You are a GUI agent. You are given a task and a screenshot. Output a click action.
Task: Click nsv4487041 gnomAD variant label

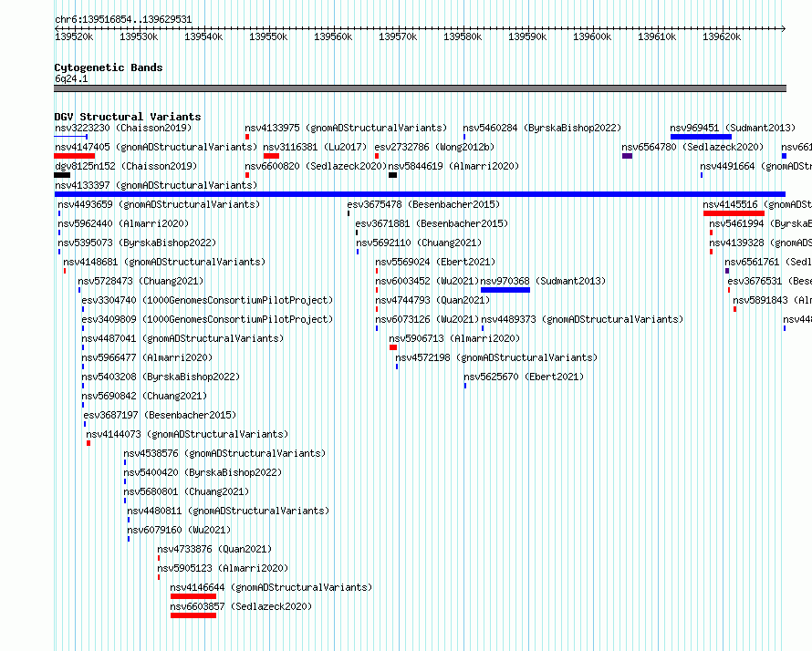point(182,338)
